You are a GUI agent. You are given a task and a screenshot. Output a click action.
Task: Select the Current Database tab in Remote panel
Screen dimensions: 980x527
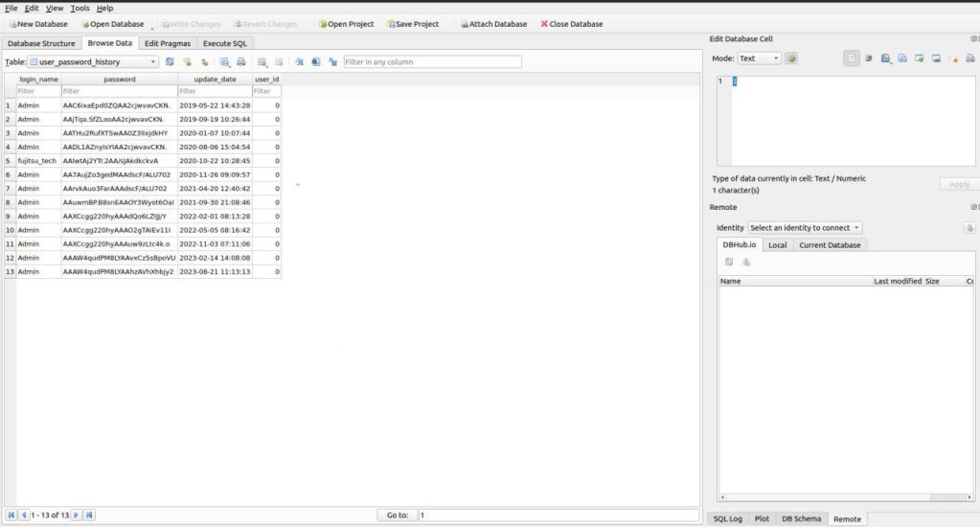pyautogui.click(x=830, y=245)
